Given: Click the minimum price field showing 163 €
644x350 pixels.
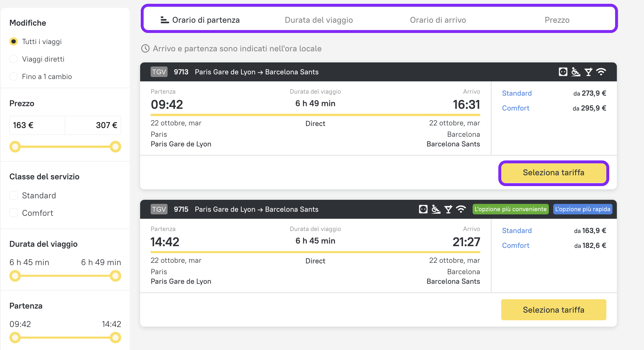Looking at the screenshot, I should pos(37,125).
